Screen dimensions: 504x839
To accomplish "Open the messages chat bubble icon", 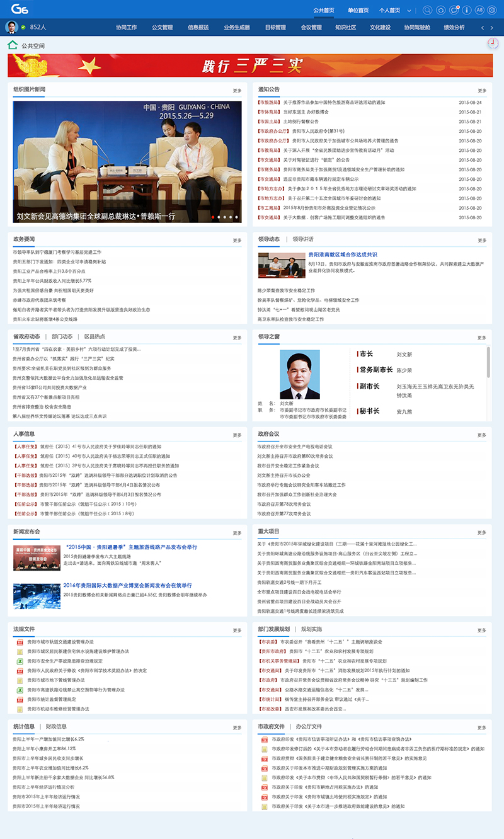I will click(454, 10).
